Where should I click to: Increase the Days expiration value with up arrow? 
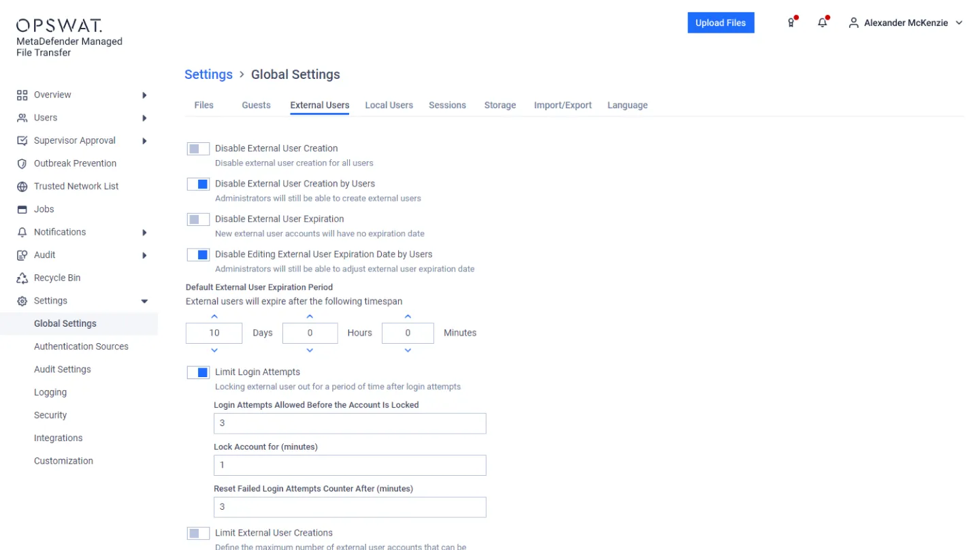click(214, 317)
